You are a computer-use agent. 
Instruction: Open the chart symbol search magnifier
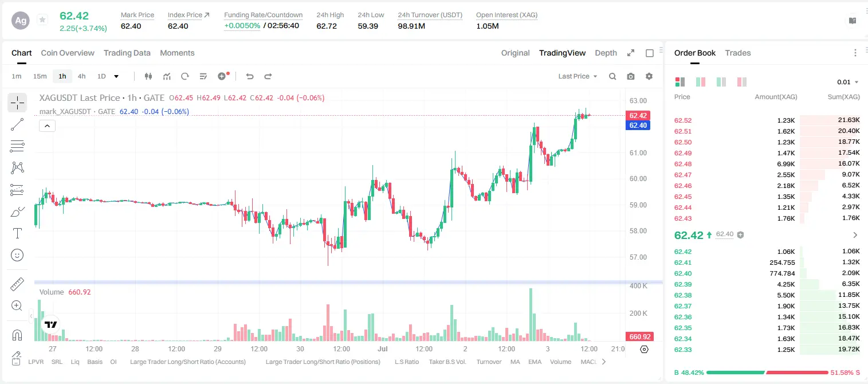pyautogui.click(x=612, y=76)
